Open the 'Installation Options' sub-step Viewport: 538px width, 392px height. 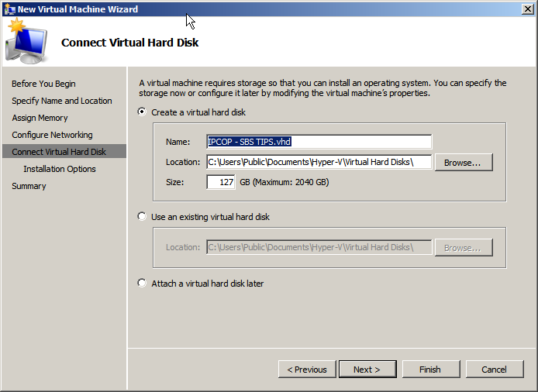pos(60,169)
